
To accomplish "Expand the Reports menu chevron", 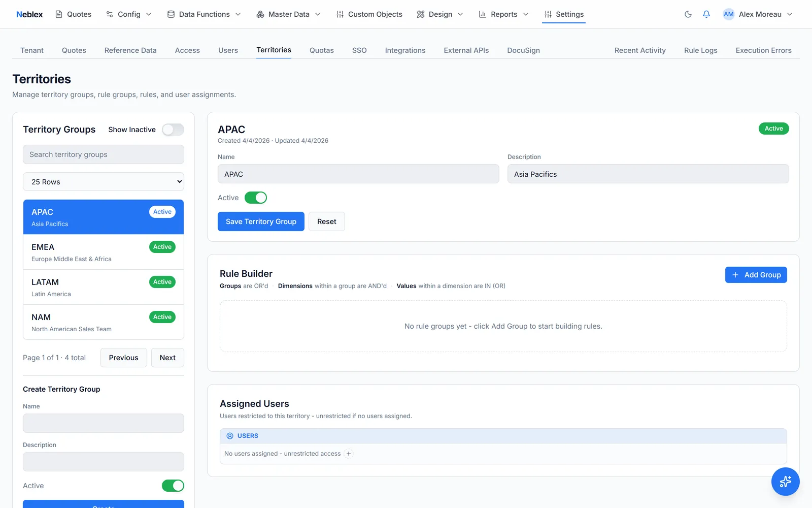I will (526, 14).
